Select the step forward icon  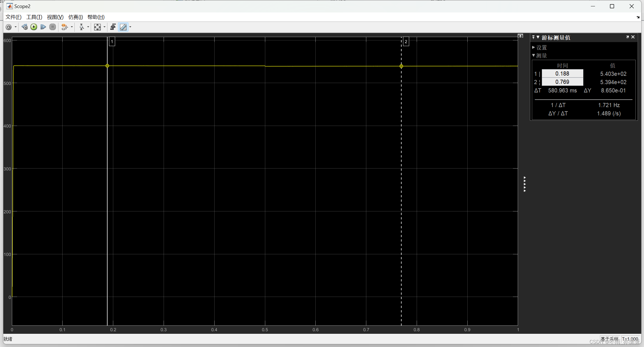(43, 27)
